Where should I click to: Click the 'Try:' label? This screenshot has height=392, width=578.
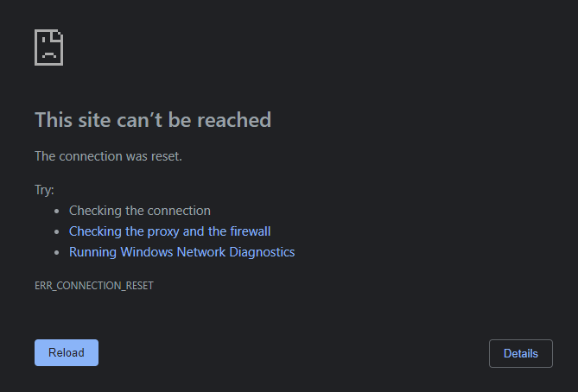[44, 190]
